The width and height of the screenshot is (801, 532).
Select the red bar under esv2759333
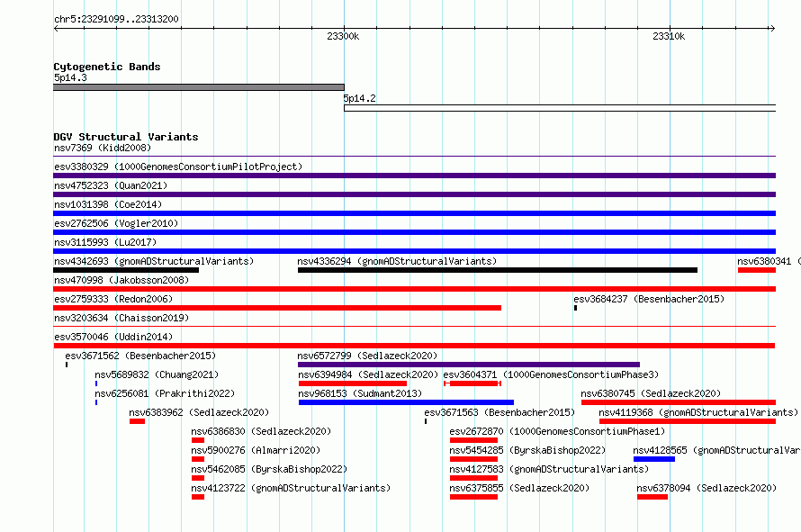click(x=277, y=308)
